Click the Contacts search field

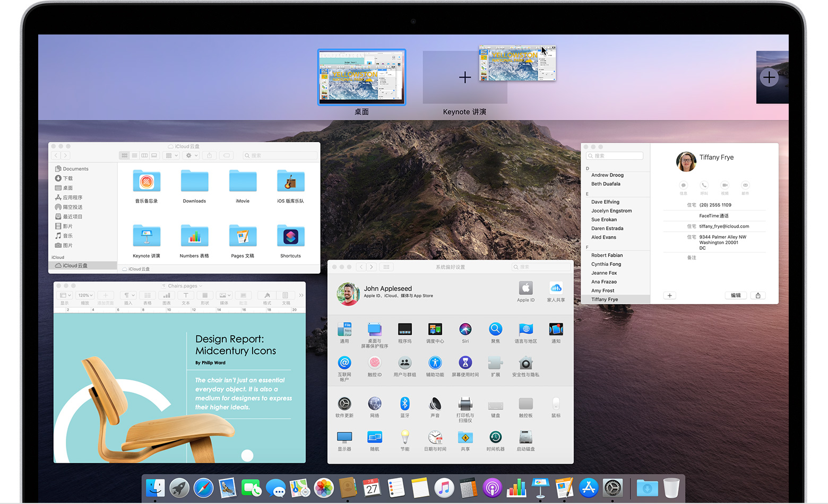click(615, 156)
